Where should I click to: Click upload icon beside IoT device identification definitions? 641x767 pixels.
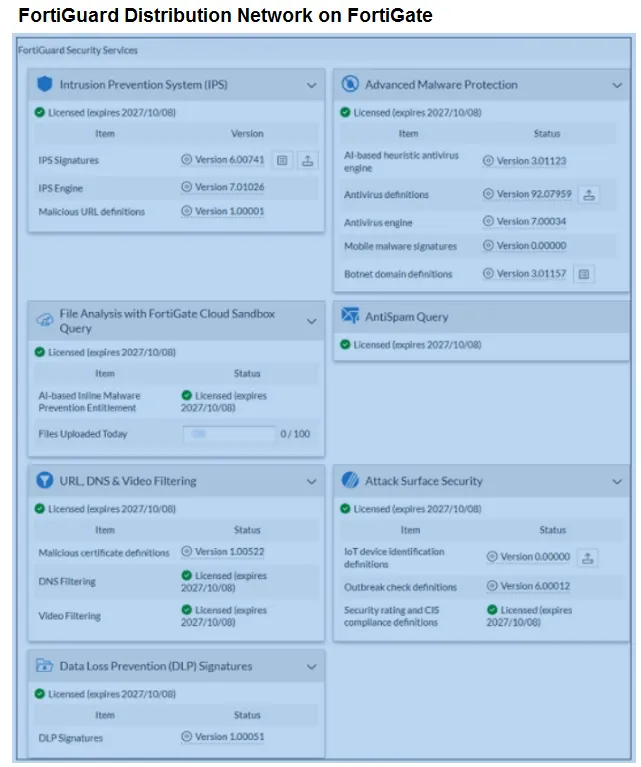pyautogui.click(x=588, y=558)
